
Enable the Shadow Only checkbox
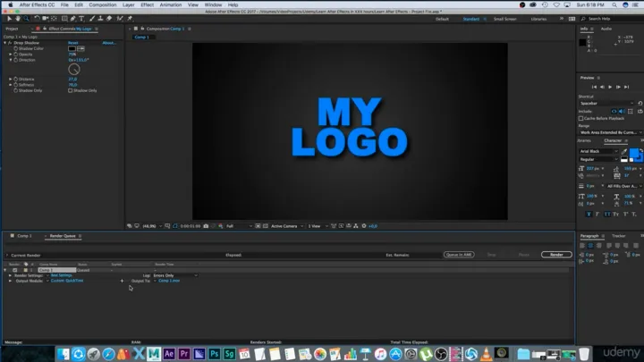(71, 90)
